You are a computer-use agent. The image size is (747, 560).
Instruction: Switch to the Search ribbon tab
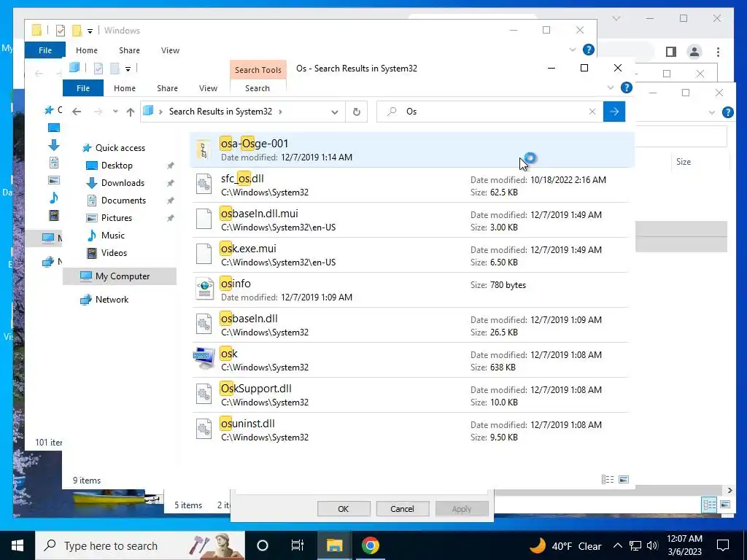(x=258, y=88)
